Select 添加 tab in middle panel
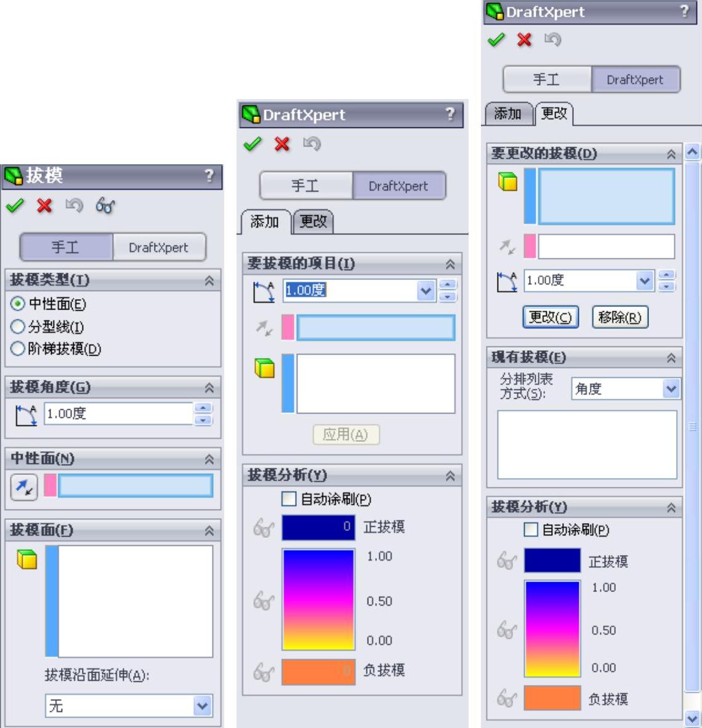 [x=265, y=222]
